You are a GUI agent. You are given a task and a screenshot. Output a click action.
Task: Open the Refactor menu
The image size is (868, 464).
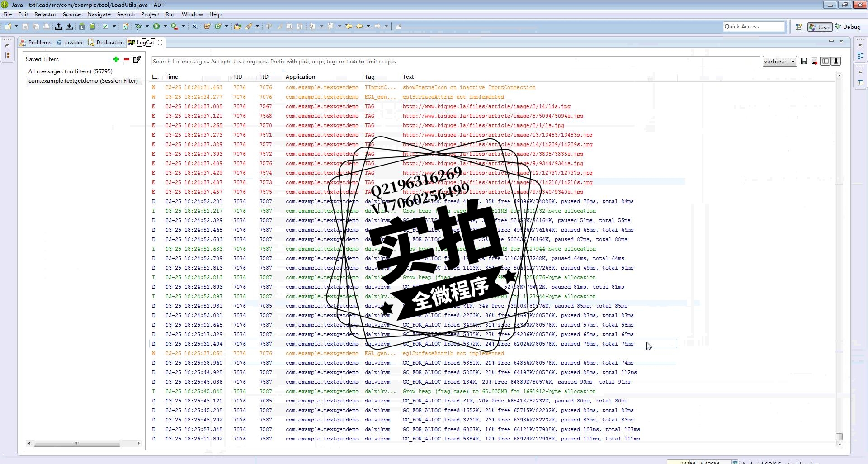click(x=45, y=14)
